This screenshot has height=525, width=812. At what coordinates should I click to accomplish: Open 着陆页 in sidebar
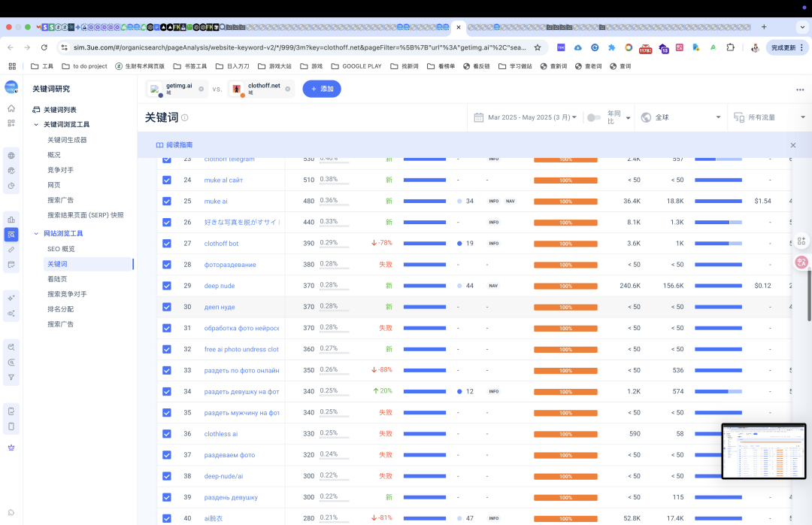click(x=57, y=279)
